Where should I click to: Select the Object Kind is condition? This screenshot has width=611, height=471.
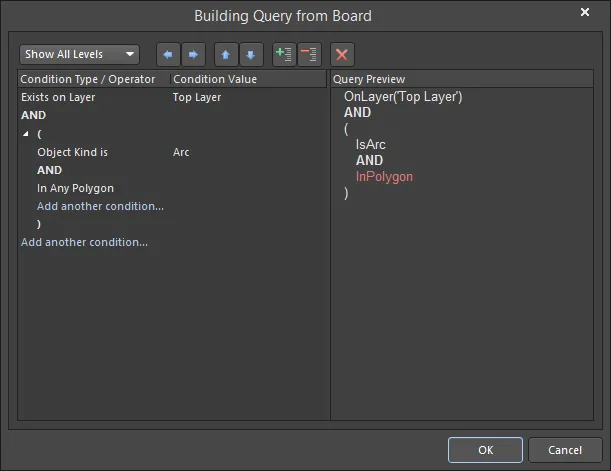72,152
